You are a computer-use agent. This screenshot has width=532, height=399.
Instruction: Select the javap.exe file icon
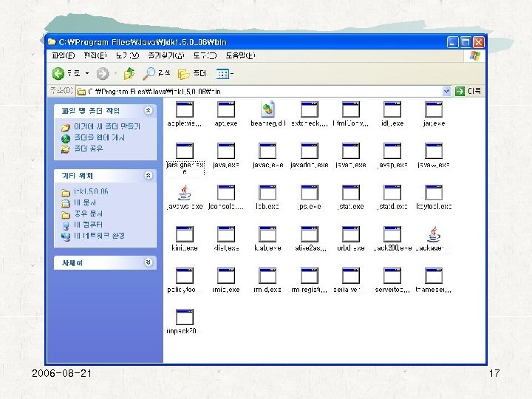point(392,151)
